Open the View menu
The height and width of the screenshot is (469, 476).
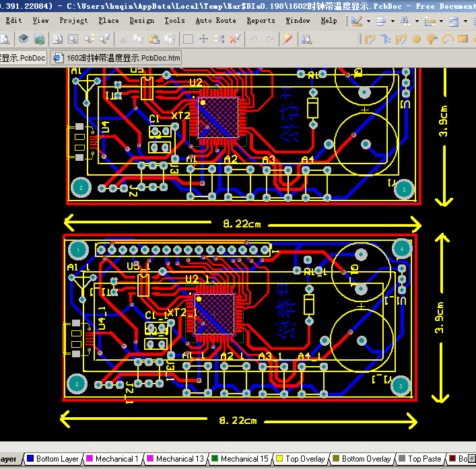(x=40, y=21)
